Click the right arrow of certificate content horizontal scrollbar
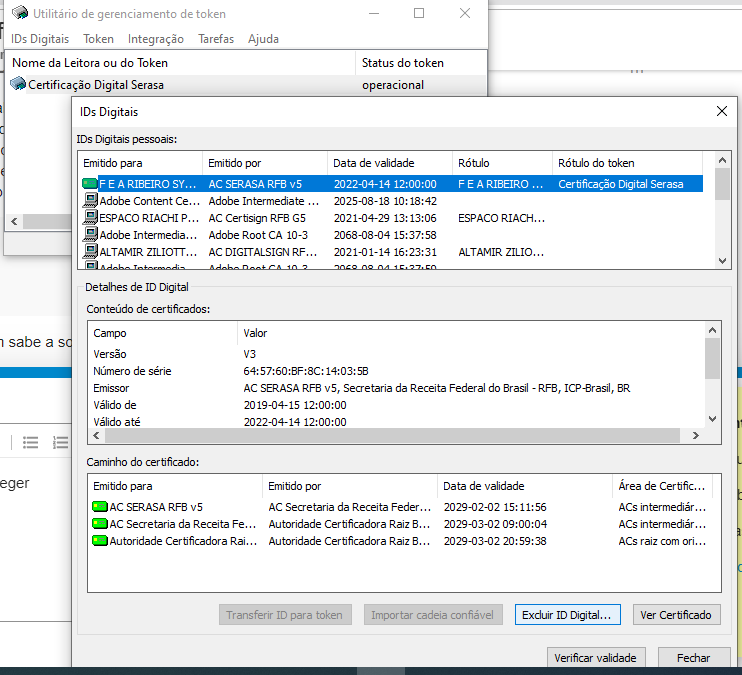The height and width of the screenshot is (675, 742). coord(696,435)
